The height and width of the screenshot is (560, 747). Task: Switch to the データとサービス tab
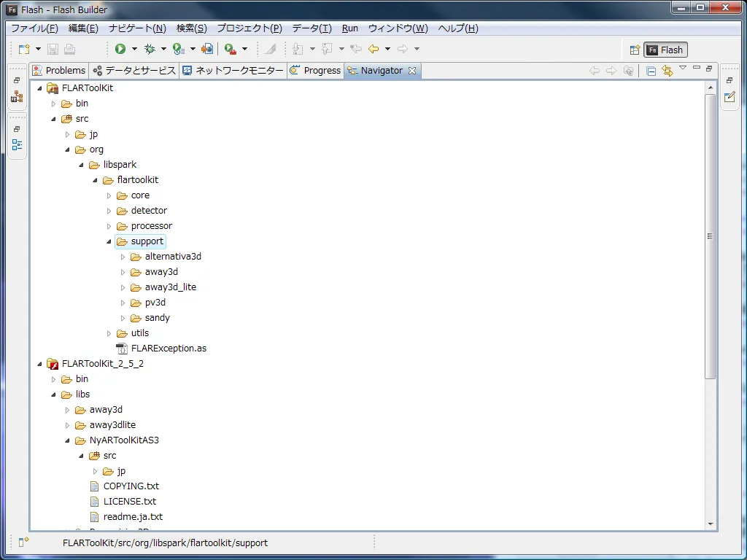coord(134,71)
